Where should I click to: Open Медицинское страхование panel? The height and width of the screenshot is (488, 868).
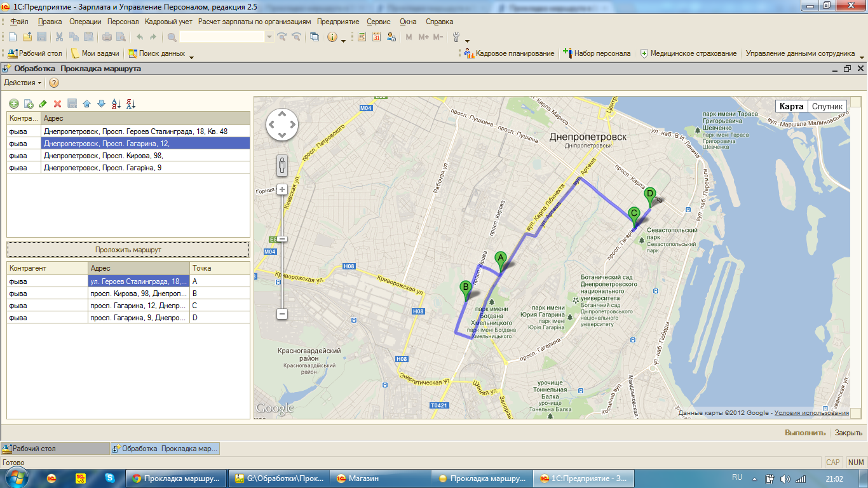(688, 53)
